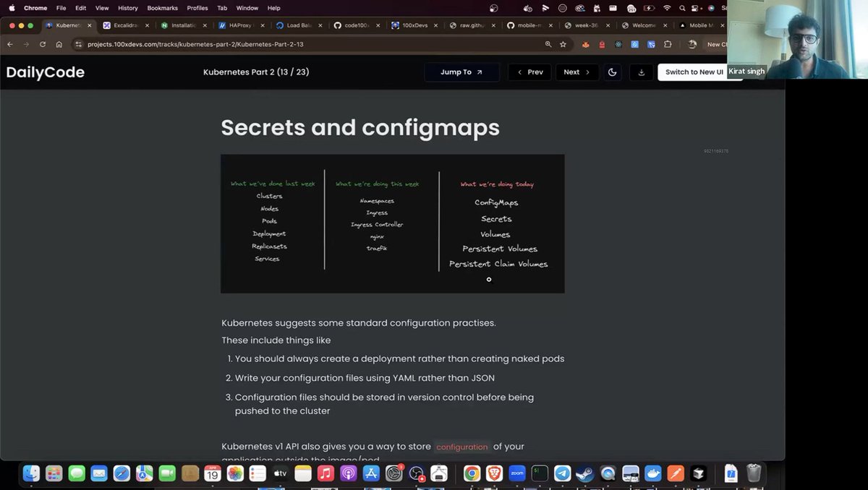
Task: Open Music from the dock
Action: (325, 473)
